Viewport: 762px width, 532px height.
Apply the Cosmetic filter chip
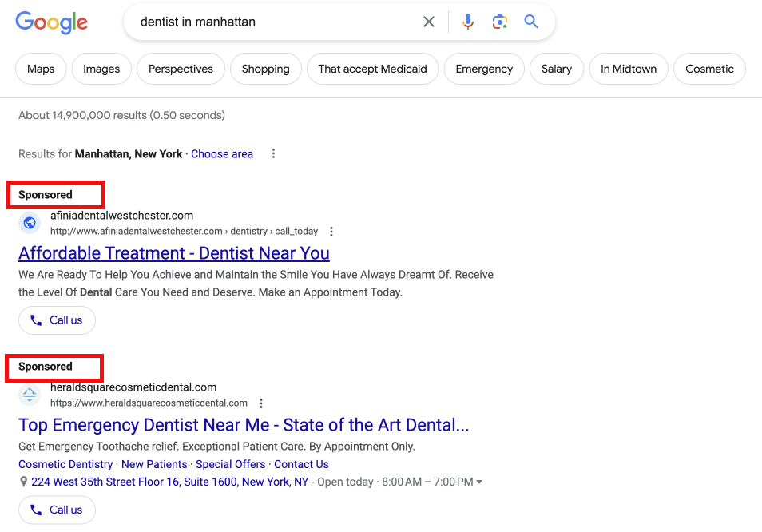(x=709, y=69)
